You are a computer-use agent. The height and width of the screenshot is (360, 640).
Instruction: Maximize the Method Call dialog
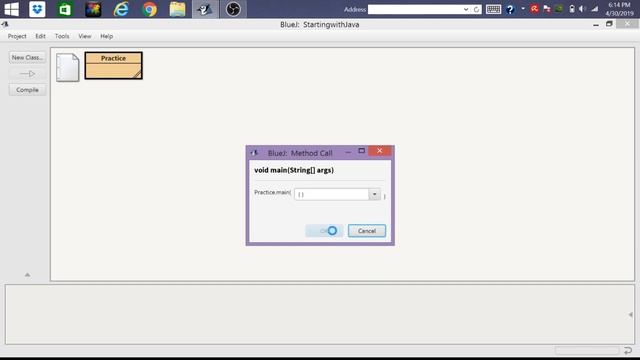pos(361,151)
